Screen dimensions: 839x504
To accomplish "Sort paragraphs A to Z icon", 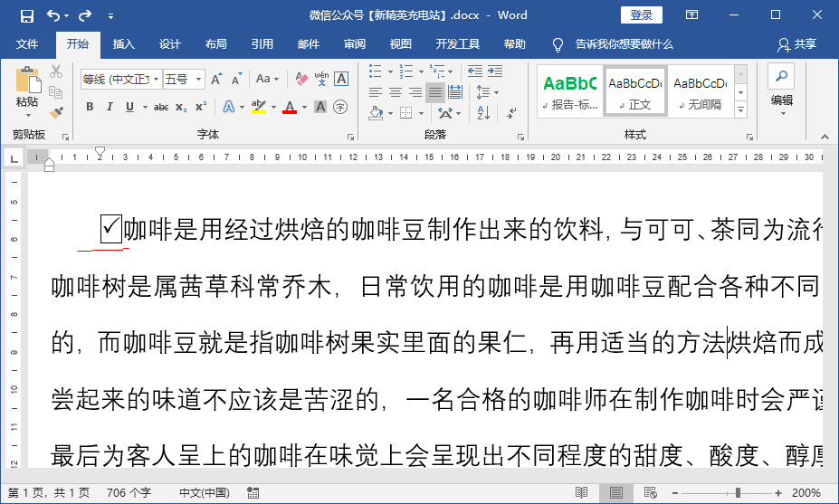I will (483, 113).
